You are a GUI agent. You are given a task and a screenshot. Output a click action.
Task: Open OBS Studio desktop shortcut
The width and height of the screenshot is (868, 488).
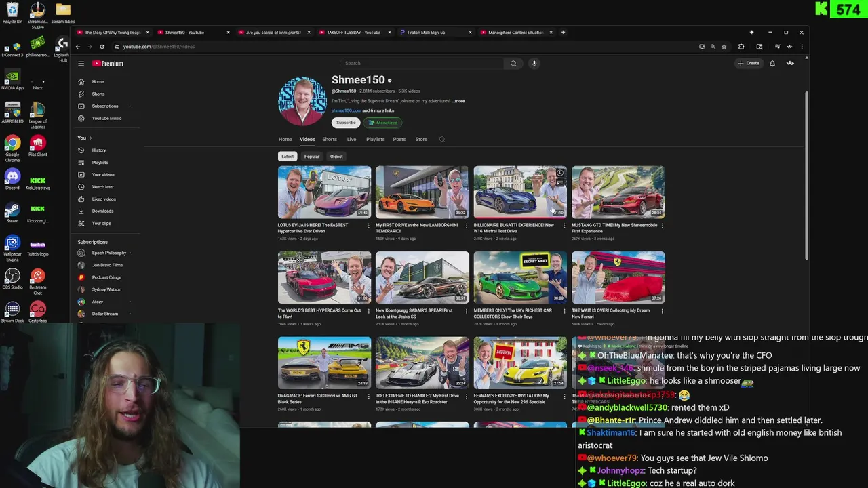(x=12, y=279)
